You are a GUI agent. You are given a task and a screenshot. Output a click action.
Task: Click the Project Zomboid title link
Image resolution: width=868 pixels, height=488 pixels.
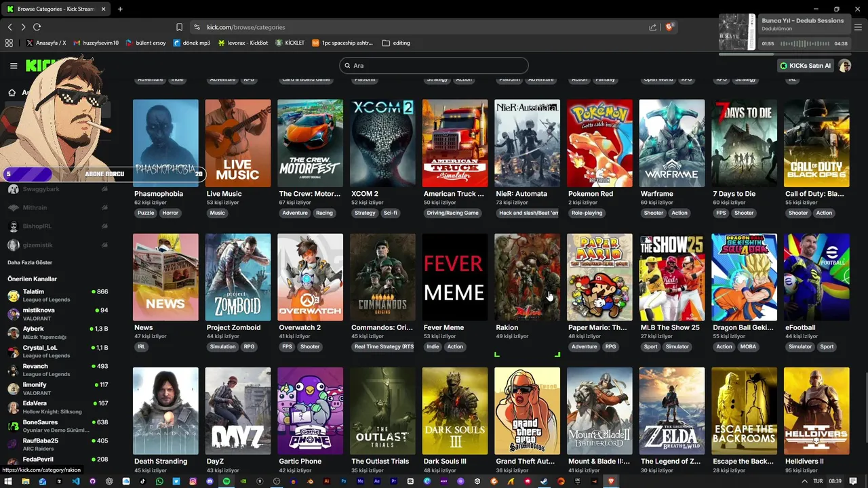coord(233,327)
